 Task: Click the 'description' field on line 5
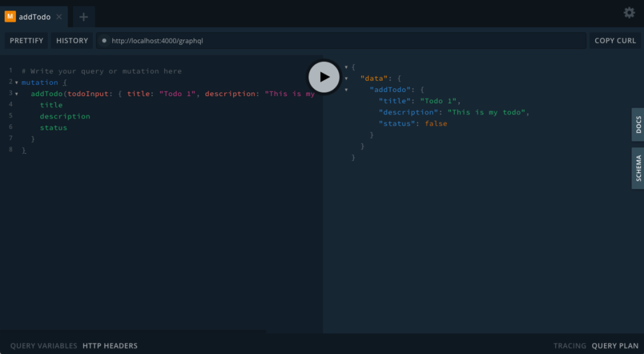coord(65,116)
